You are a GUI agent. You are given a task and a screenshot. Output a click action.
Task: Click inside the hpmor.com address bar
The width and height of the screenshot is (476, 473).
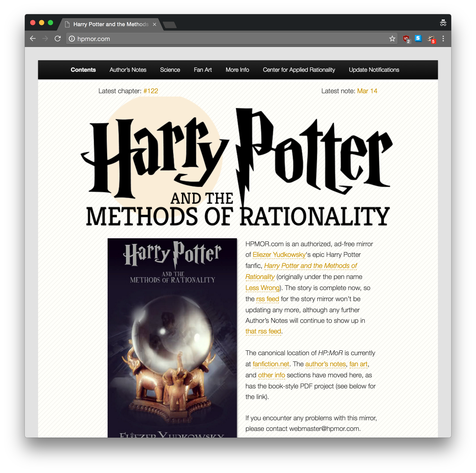[172, 39]
